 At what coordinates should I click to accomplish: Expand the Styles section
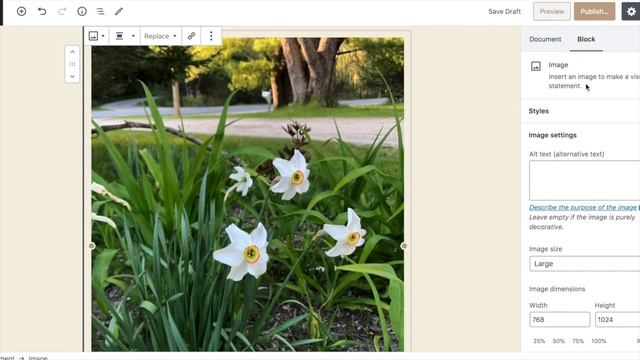pos(580,111)
